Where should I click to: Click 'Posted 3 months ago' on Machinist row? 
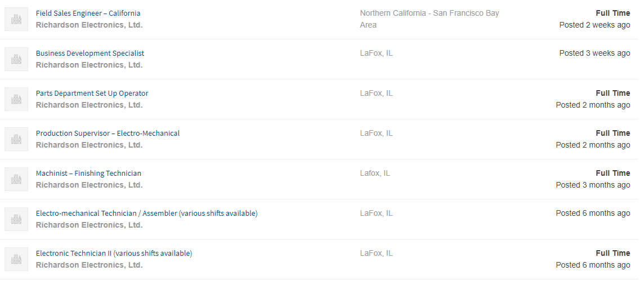point(593,185)
